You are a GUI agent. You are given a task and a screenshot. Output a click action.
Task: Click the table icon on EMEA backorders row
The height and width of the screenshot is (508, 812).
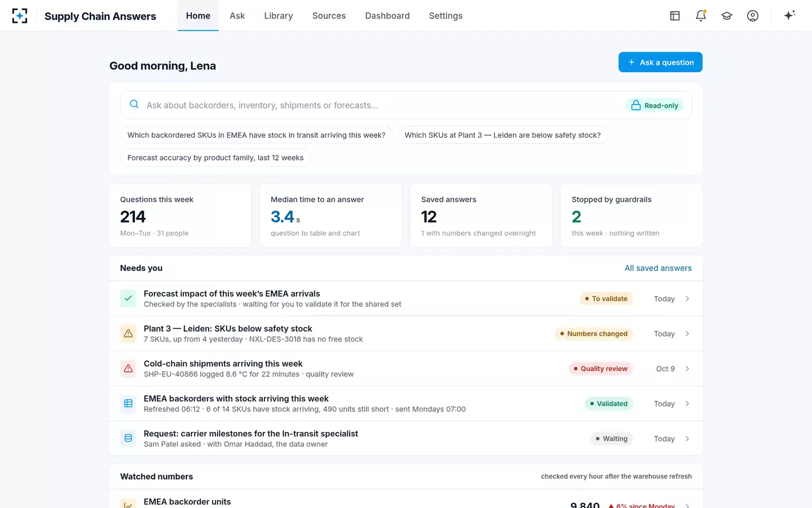pos(128,404)
